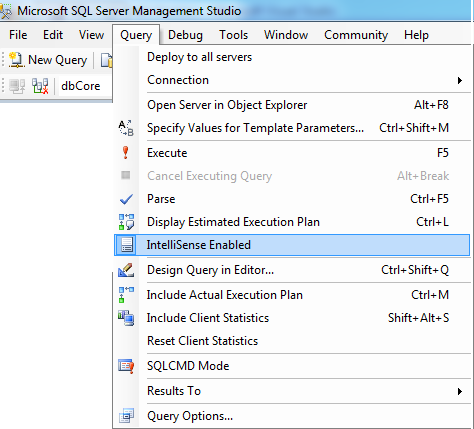
Task: Expand the Connection submenu arrow
Action: pyautogui.click(x=460, y=80)
